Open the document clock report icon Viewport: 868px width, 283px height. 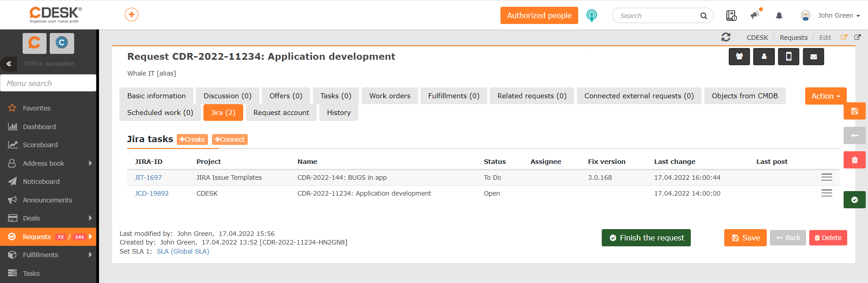coord(731,15)
